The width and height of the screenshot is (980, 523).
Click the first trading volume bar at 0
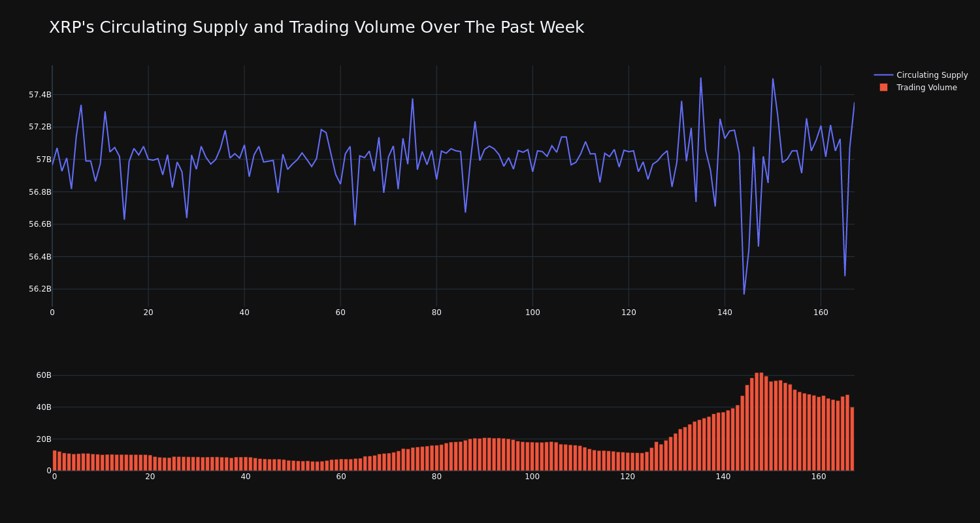coord(55,460)
